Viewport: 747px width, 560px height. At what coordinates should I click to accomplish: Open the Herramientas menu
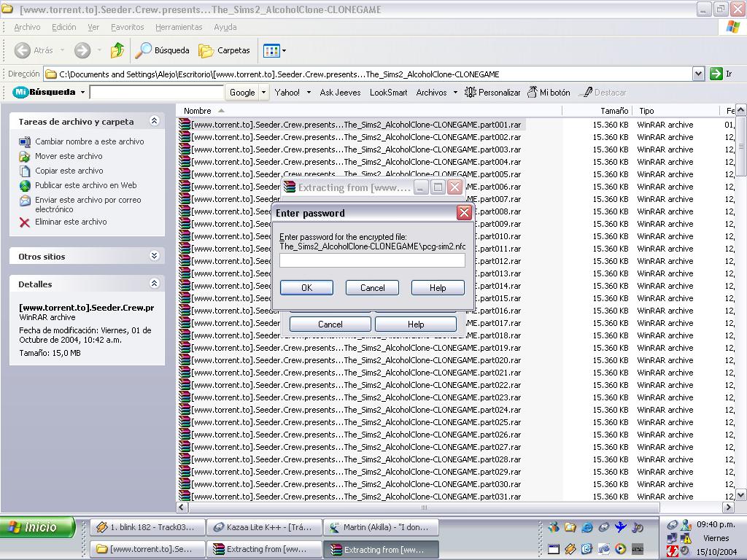tap(179, 27)
